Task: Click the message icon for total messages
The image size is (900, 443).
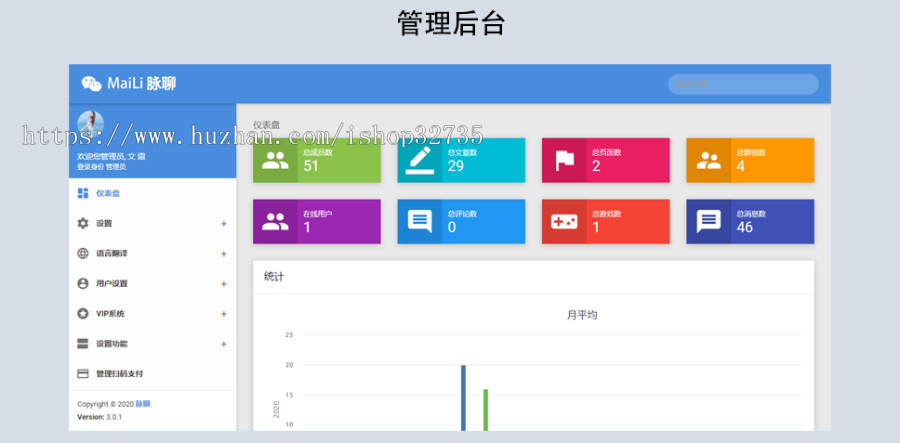Action: 708,222
